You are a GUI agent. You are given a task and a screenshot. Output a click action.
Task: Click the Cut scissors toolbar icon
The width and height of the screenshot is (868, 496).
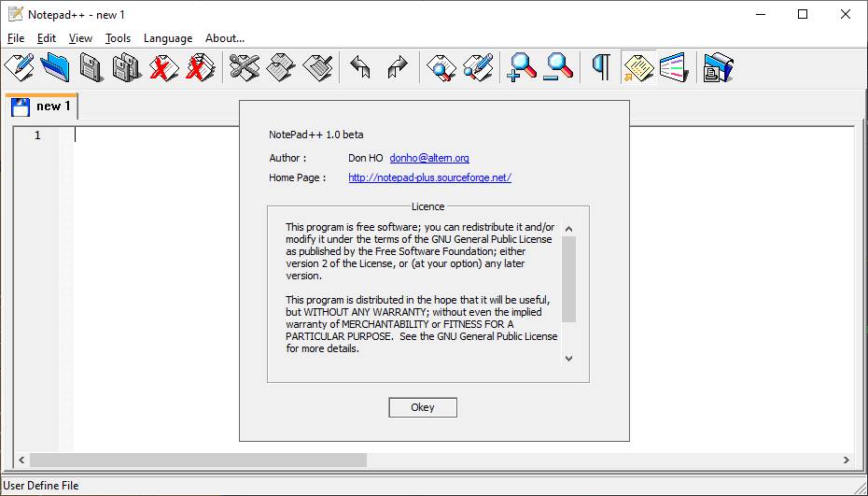click(x=245, y=67)
